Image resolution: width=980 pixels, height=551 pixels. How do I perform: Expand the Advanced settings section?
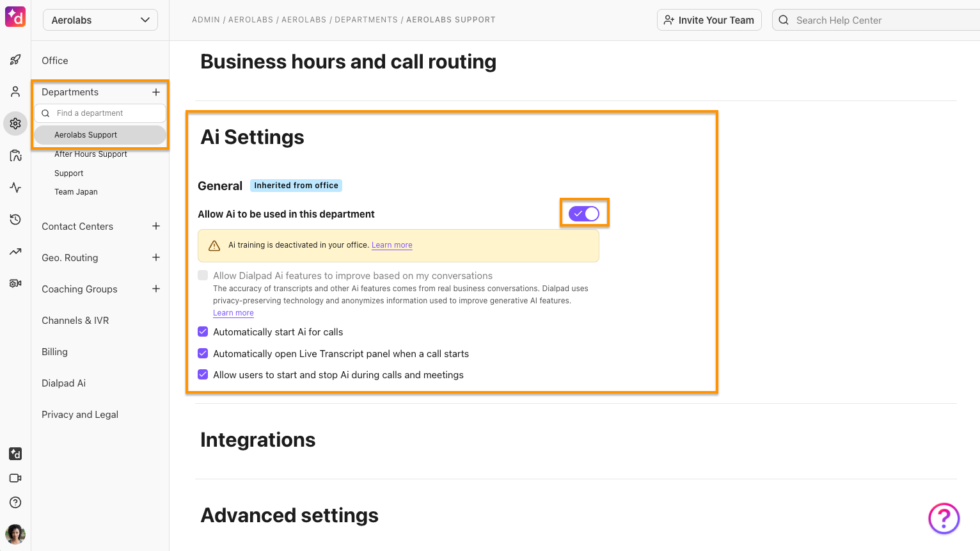click(x=289, y=515)
